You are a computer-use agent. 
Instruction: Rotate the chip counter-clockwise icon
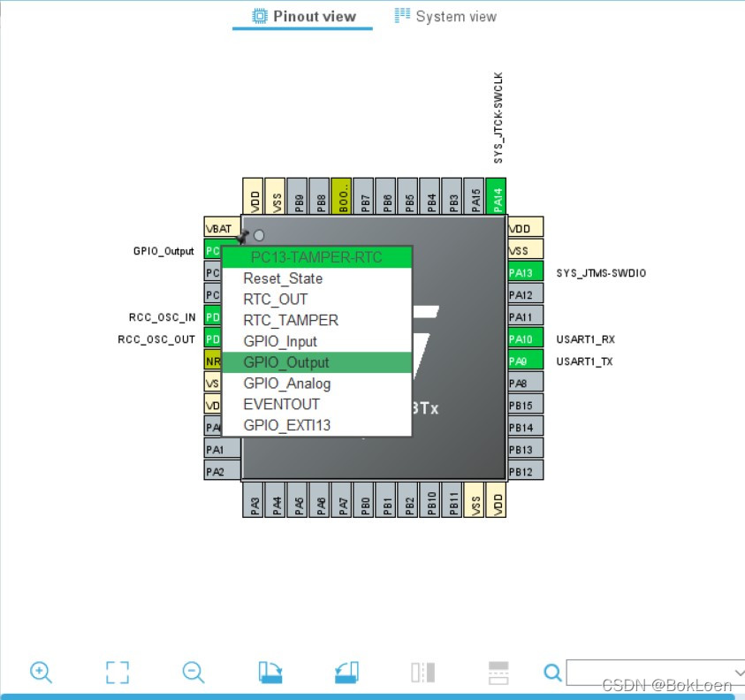click(346, 672)
